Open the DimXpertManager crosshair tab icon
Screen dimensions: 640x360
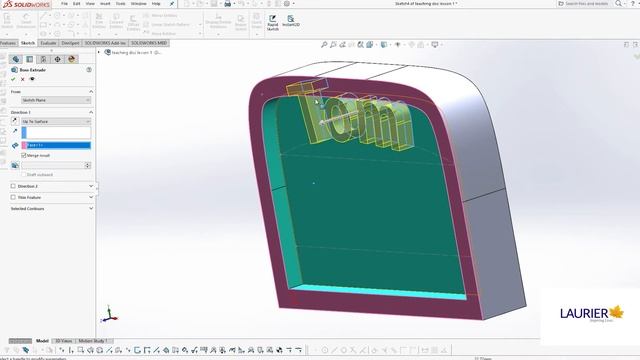click(57, 59)
